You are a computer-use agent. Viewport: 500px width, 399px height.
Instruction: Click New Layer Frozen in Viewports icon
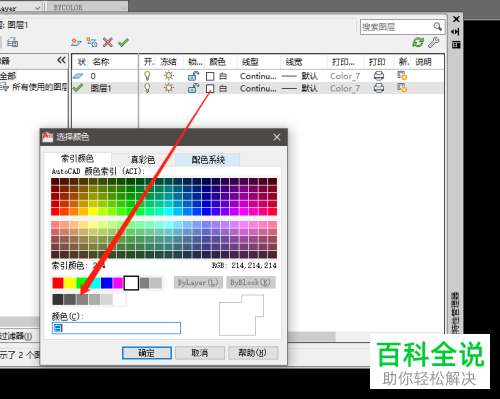pos(92,42)
